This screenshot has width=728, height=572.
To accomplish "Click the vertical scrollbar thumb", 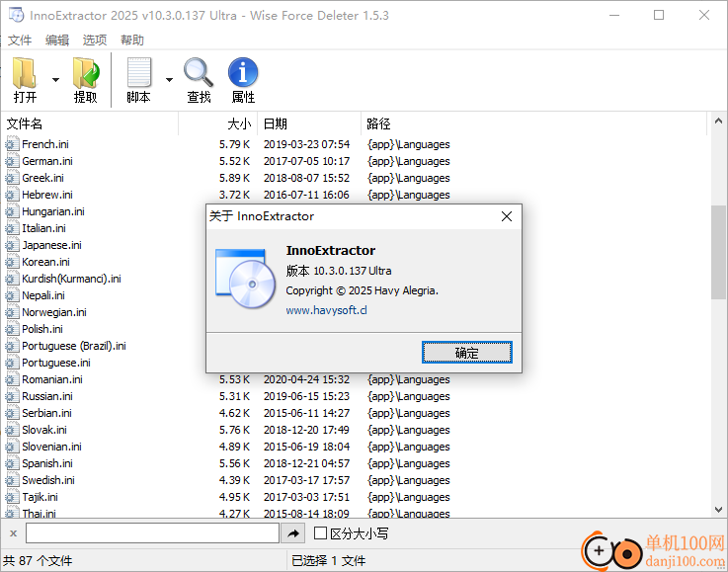I will point(718,252).
